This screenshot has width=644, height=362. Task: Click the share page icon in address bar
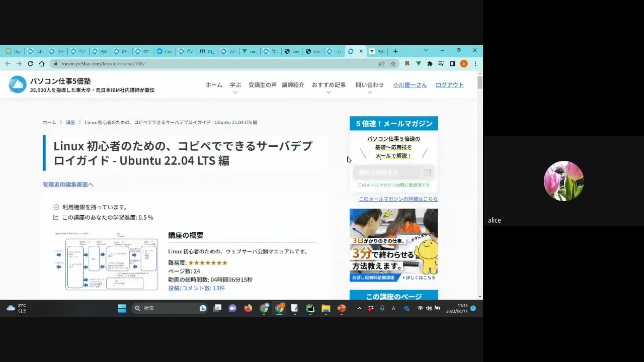coord(382,64)
